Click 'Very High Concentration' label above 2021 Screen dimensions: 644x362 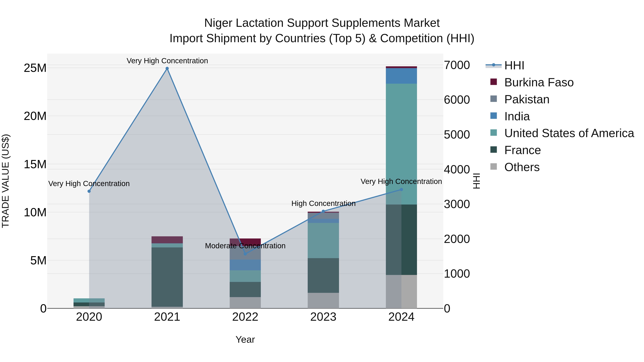167,61
